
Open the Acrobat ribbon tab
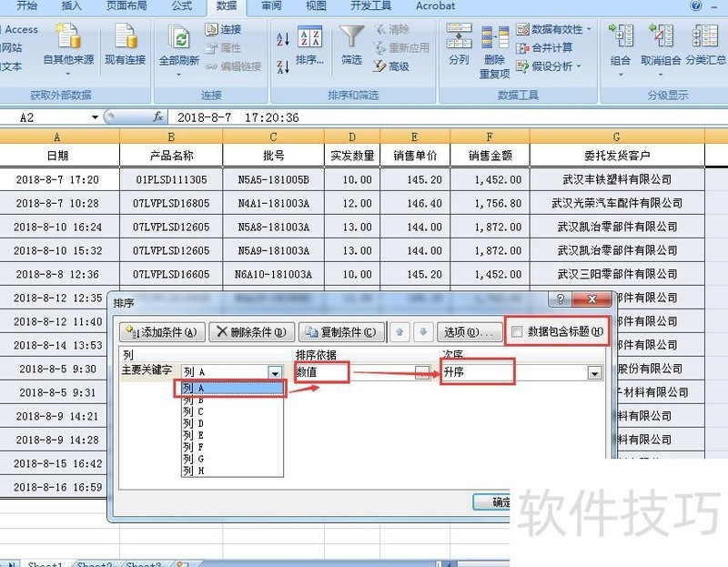tap(435, 6)
